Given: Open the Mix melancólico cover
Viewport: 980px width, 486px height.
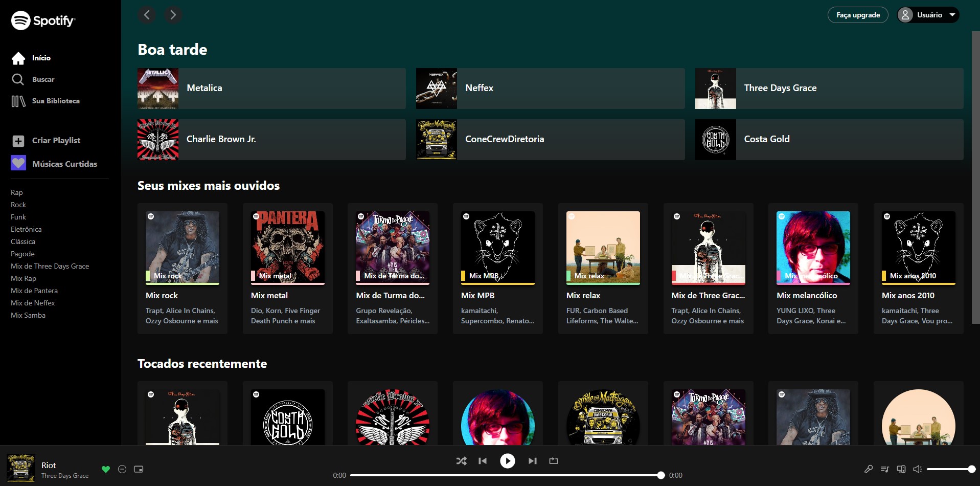Looking at the screenshot, I should pyautogui.click(x=813, y=248).
